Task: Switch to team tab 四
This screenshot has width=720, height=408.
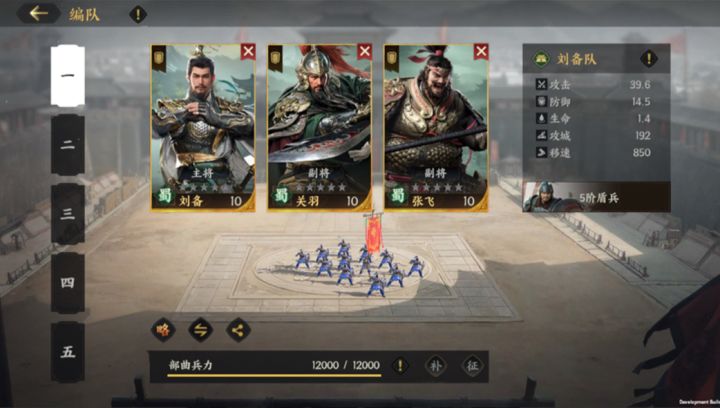Action: (68, 283)
